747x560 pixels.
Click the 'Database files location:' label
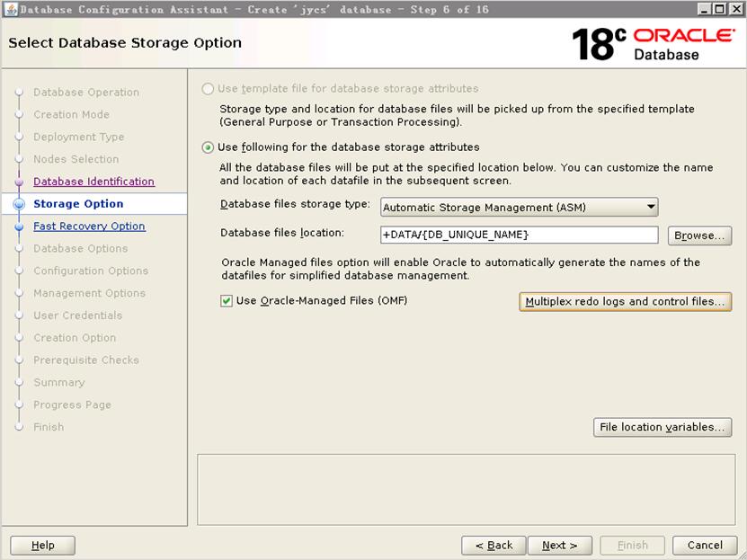(x=282, y=233)
